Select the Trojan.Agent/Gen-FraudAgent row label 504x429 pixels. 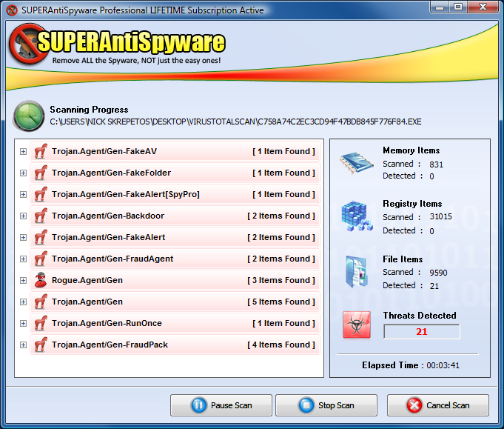click(x=112, y=259)
